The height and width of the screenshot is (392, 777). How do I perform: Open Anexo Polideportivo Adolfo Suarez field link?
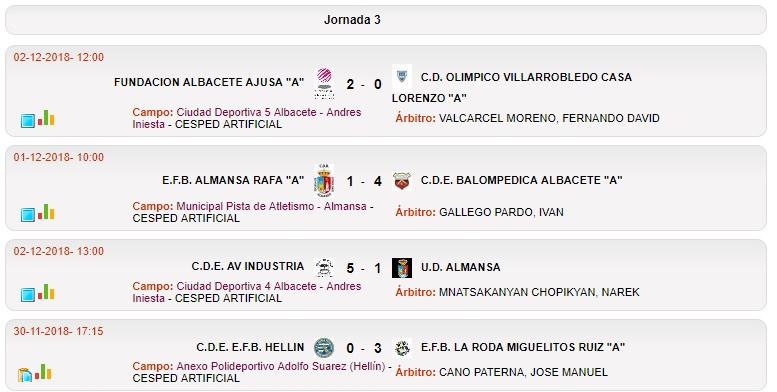(260, 366)
